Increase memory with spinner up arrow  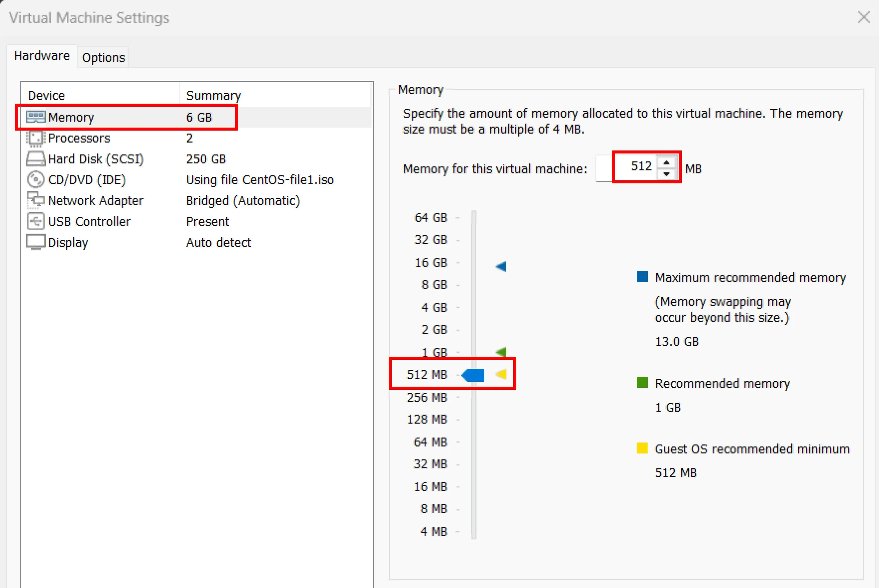click(666, 163)
